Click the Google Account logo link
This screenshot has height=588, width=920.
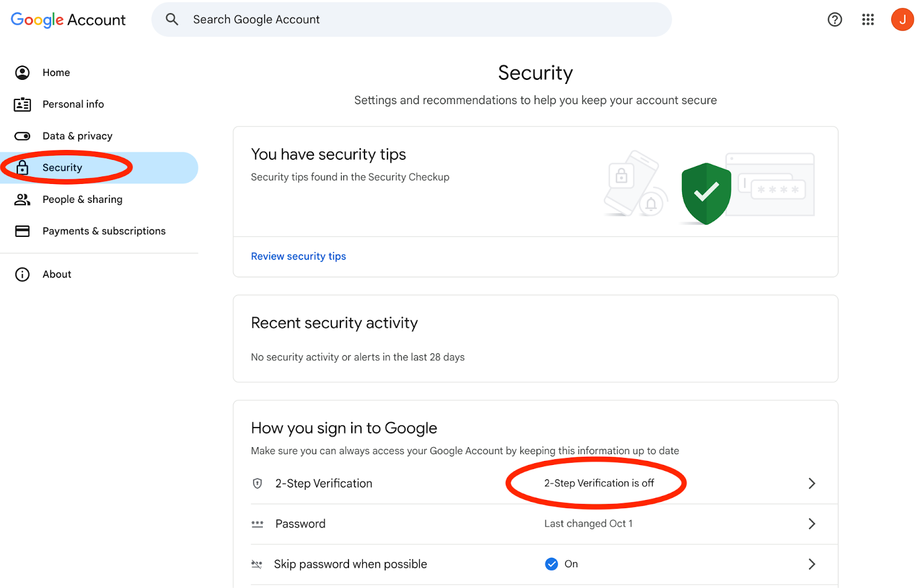click(x=67, y=19)
